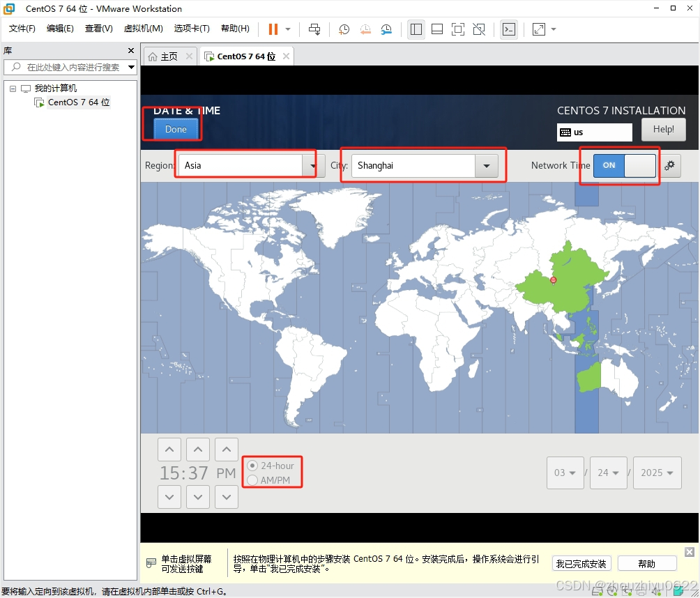
Task: Select the 24-hour radio button
Action: pyautogui.click(x=252, y=466)
